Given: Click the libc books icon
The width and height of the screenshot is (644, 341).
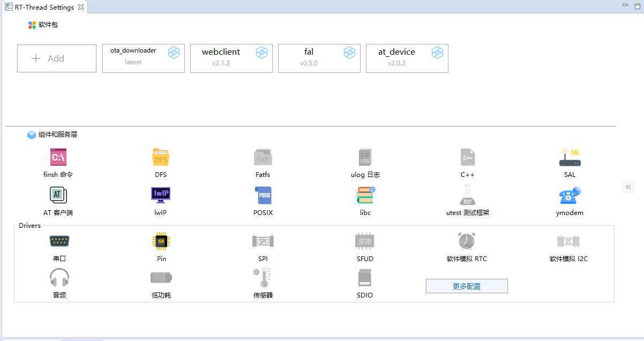Looking at the screenshot, I should point(365,195).
